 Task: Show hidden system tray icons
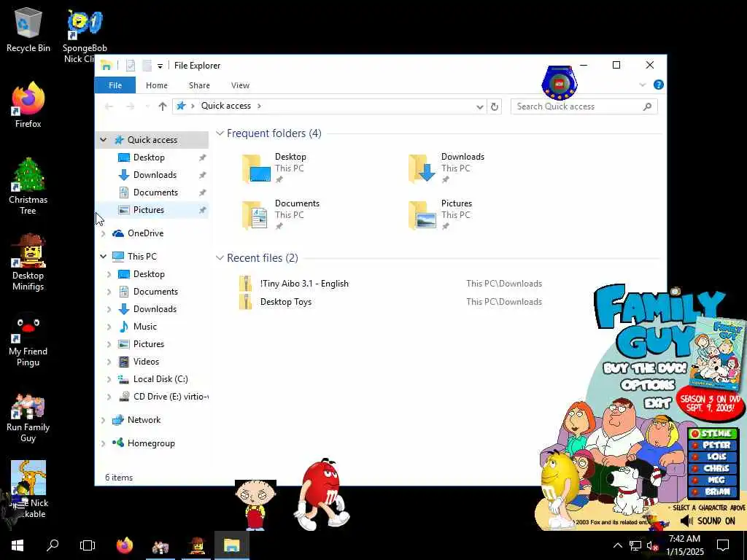(x=617, y=545)
